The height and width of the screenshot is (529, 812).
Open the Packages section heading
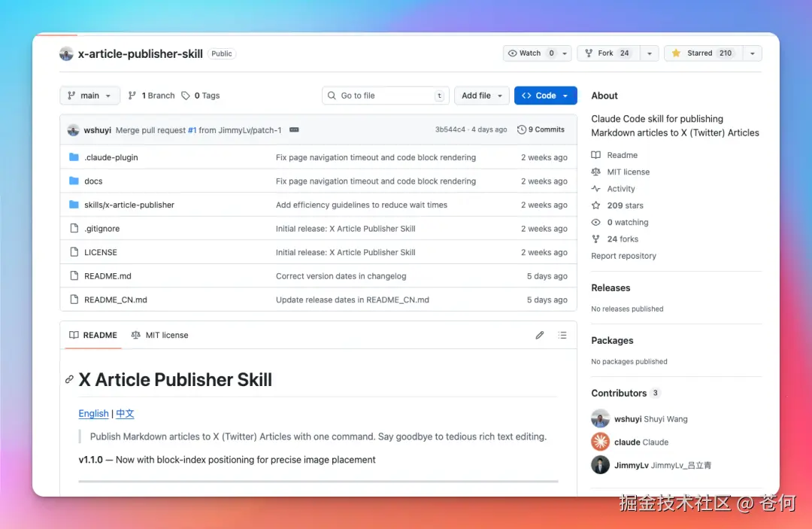[612, 340]
